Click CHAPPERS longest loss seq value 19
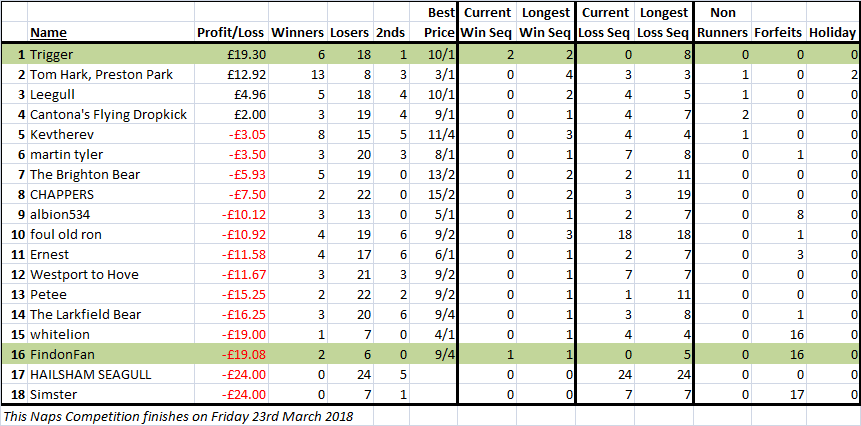 (x=664, y=195)
